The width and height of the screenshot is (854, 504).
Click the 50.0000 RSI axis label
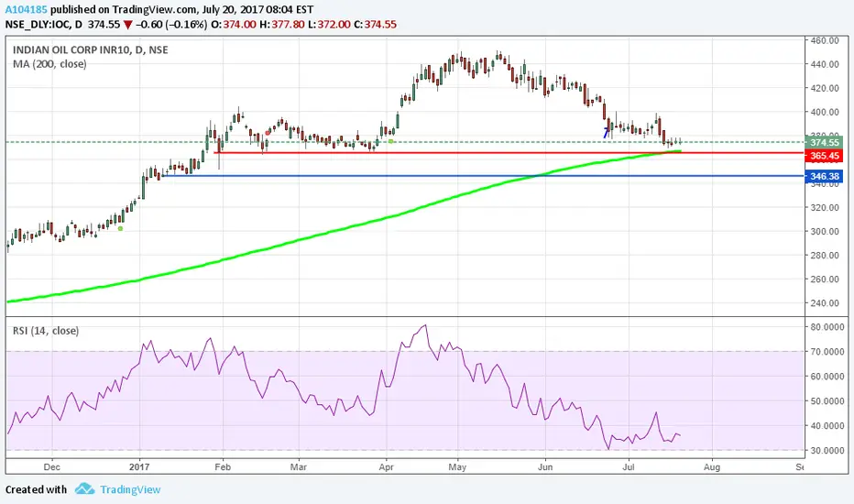(827, 401)
